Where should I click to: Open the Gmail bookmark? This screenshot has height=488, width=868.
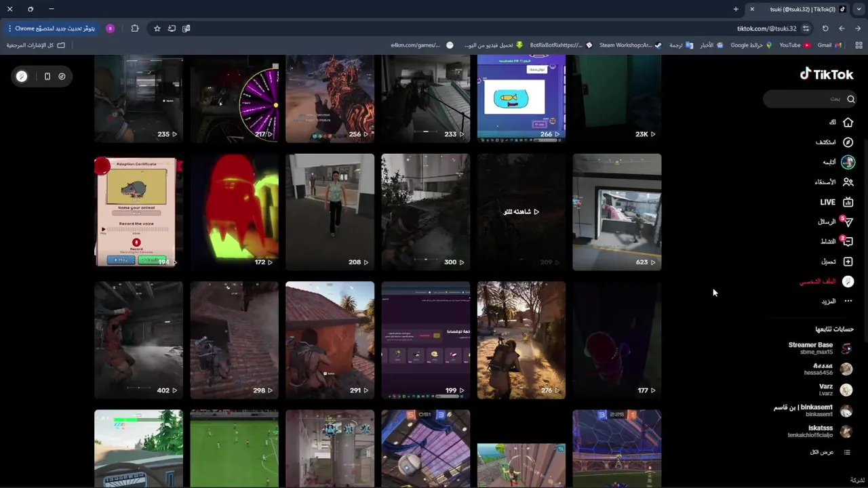[829, 45]
